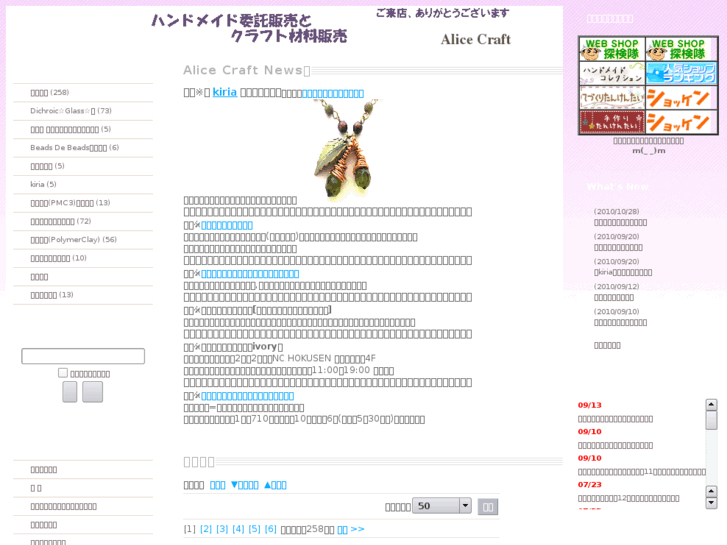Click the search text field
The height and width of the screenshot is (545, 727).
pyautogui.click(x=83, y=356)
